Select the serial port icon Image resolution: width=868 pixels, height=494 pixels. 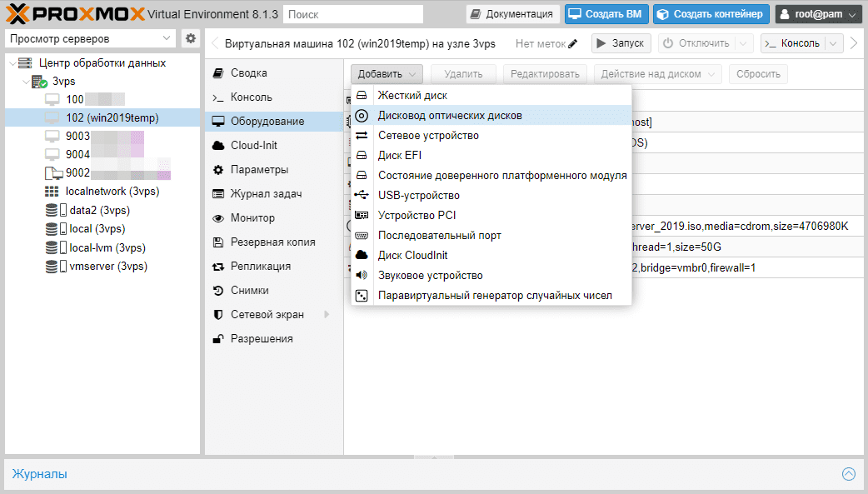coord(362,236)
